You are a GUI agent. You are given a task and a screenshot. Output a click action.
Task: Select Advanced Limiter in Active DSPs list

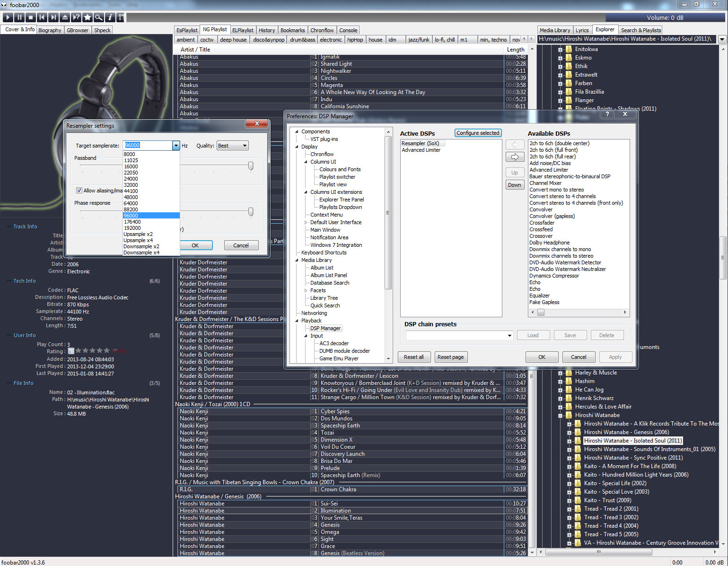coord(421,150)
